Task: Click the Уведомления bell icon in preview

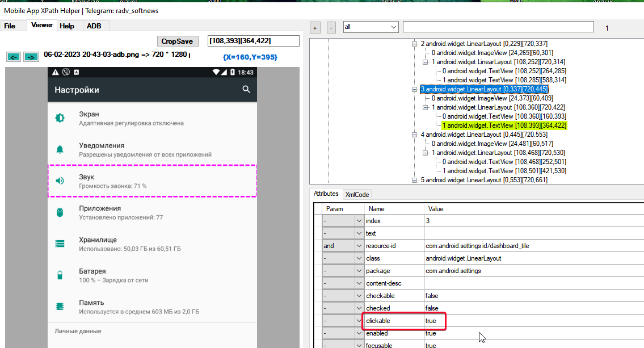Action: coord(60,149)
